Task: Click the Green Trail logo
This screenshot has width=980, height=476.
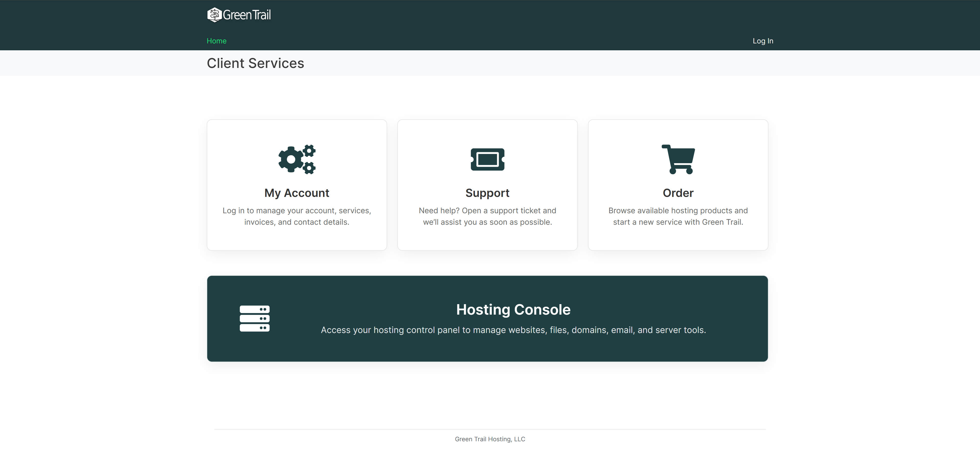Action: (x=239, y=15)
